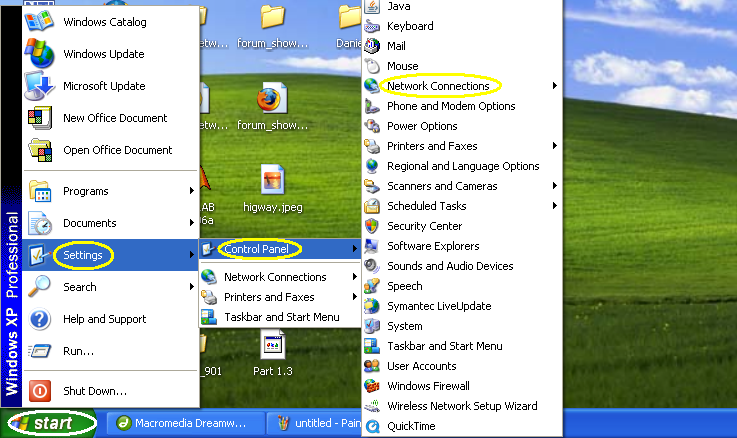Image resolution: width=737 pixels, height=438 pixels.
Task: Expand Scheduled Tasks submenu arrow
Action: (x=555, y=205)
